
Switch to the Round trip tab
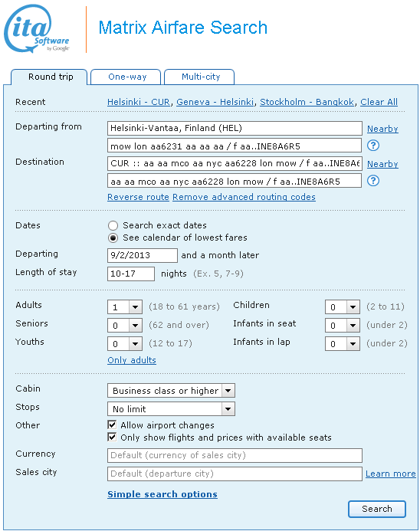coord(50,77)
